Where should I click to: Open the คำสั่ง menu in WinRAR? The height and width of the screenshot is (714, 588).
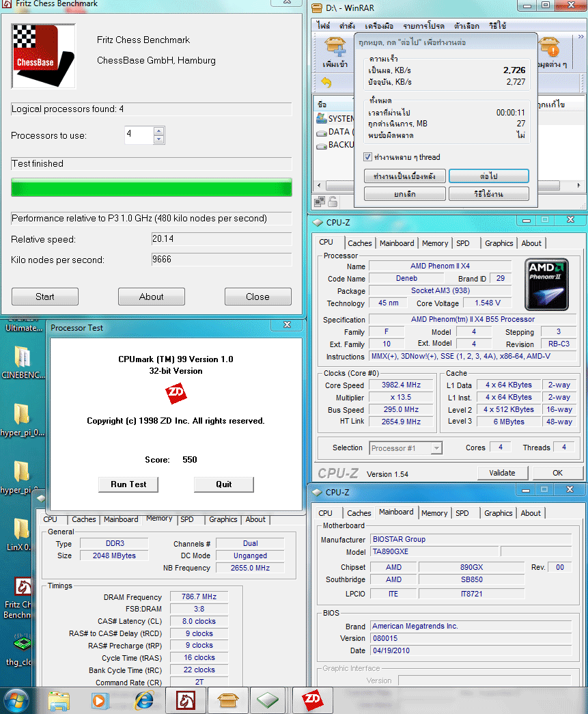click(x=347, y=25)
